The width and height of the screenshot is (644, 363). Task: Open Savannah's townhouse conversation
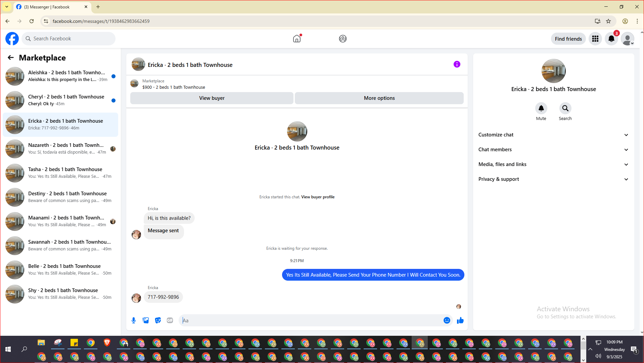click(x=60, y=246)
